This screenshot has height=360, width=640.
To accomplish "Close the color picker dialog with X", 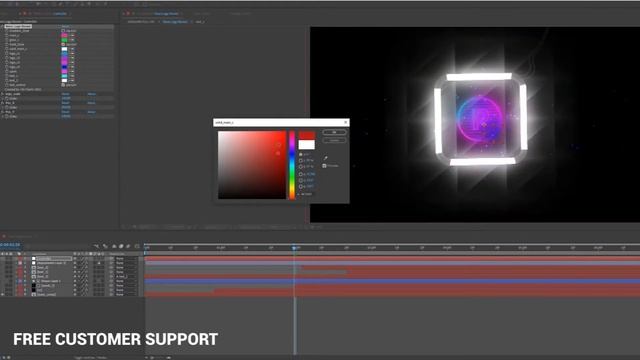I will coord(346,122).
